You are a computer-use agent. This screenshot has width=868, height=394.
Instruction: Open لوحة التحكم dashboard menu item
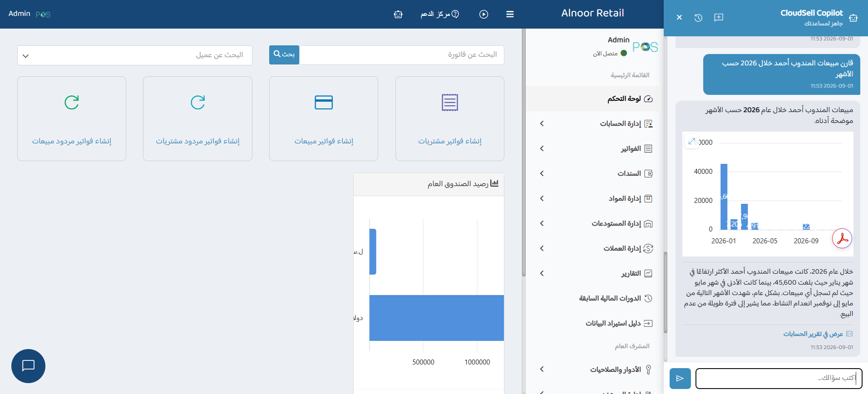[x=592, y=98]
